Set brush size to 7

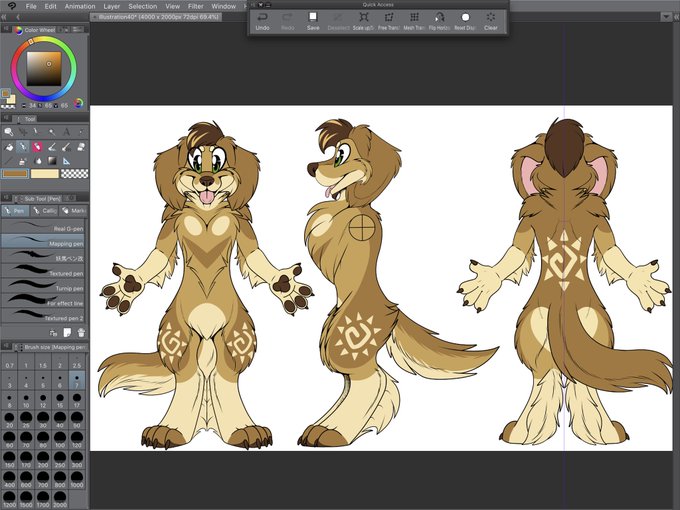click(x=77, y=380)
